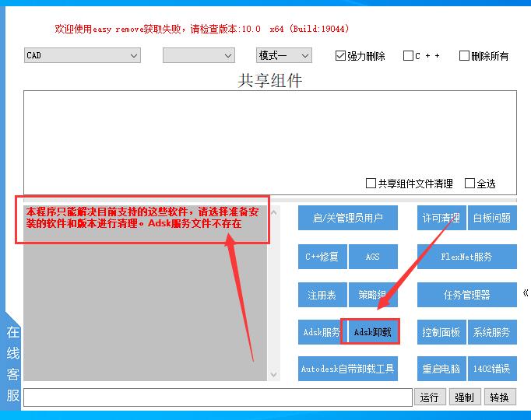This screenshot has height=420, width=531.
Task: Tick the 全选 select-all checkbox
Action: click(x=469, y=184)
